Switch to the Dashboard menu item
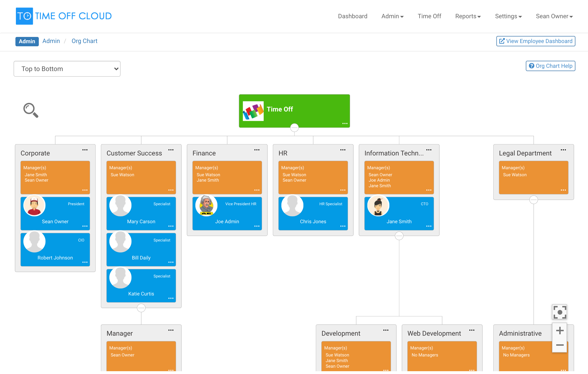The width and height of the screenshot is (588, 374). tap(352, 16)
